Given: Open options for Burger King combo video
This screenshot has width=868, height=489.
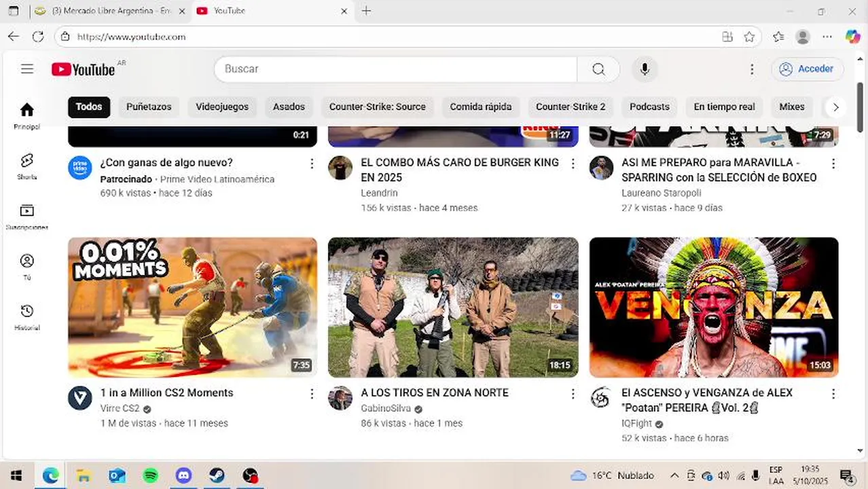Looking at the screenshot, I should point(573,164).
